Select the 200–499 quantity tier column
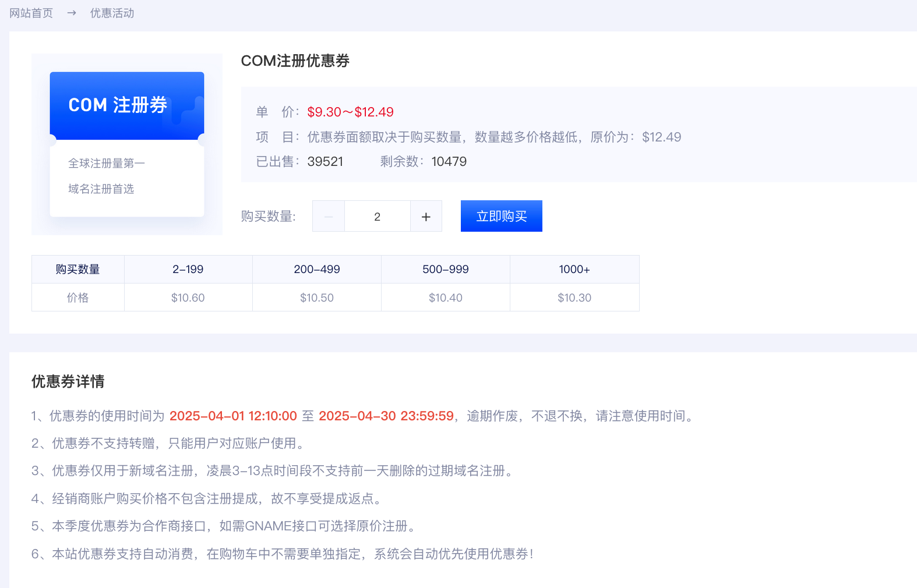 point(317,270)
